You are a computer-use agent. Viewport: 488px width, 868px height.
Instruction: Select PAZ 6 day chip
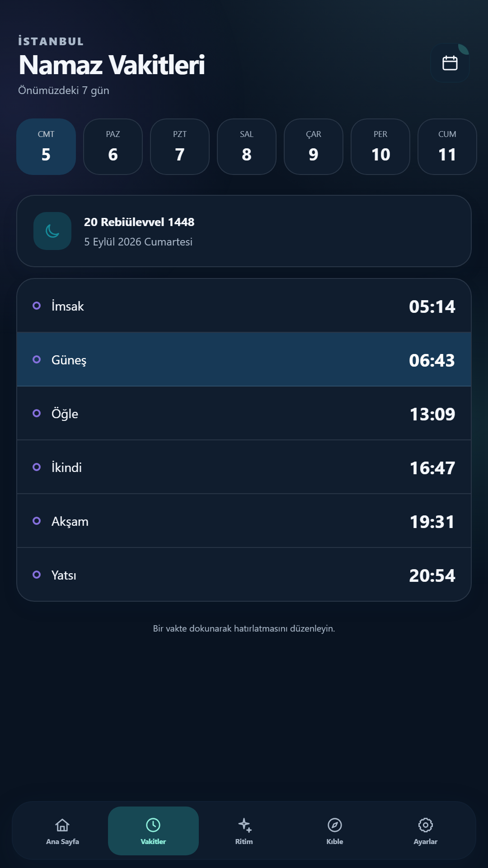(113, 146)
